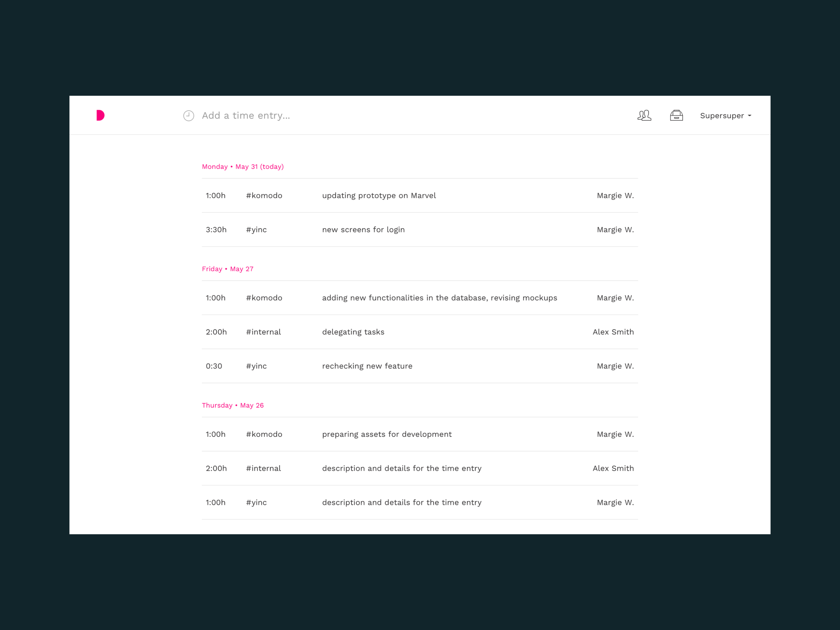Screen dimensions: 840x630
Task: Select the Monday May 31 date header
Action: [243, 167]
